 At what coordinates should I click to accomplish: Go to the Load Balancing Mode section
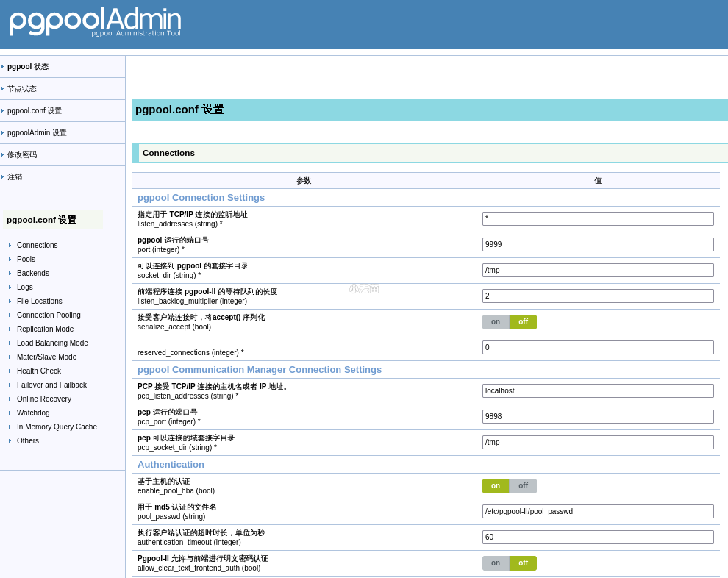tap(52, 343)
